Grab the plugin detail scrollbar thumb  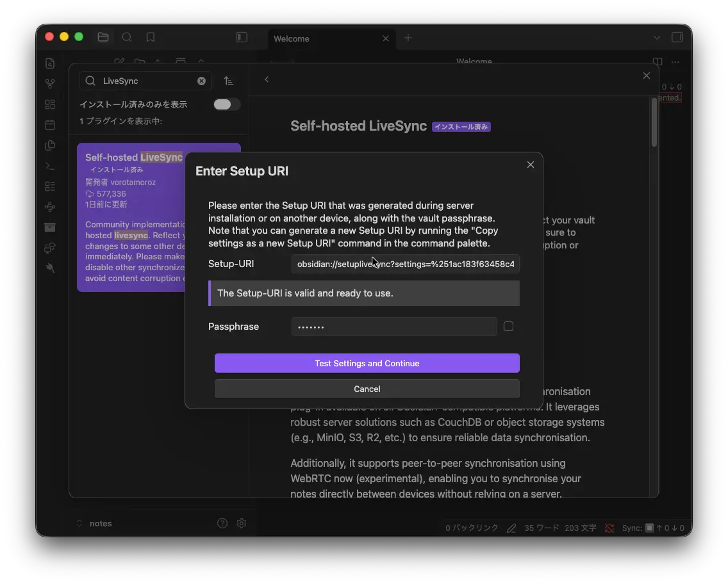click(x=654, y=123)
